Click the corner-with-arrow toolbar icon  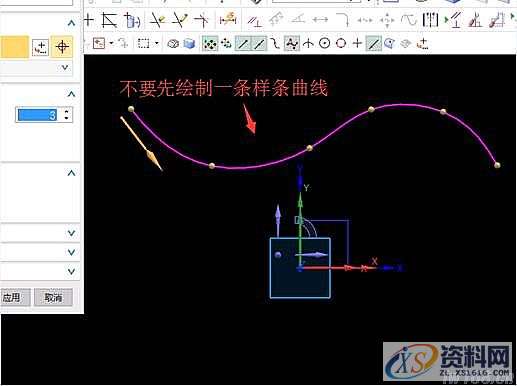pos(342,20)
